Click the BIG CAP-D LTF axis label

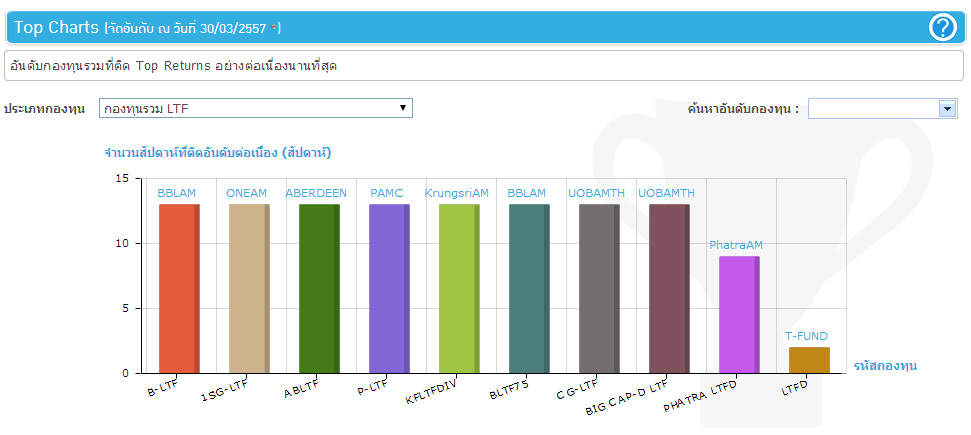(x=627, y=397)
